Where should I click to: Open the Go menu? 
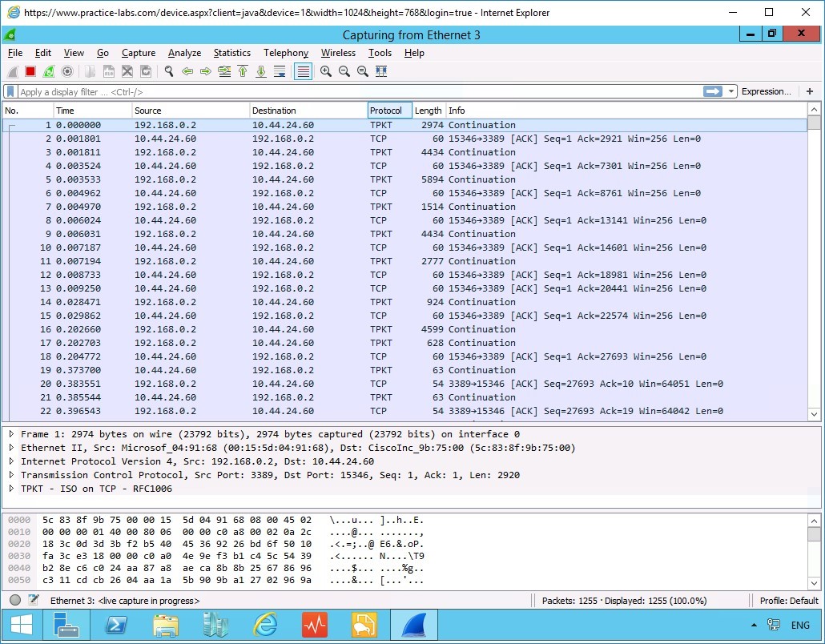[103, 53]
